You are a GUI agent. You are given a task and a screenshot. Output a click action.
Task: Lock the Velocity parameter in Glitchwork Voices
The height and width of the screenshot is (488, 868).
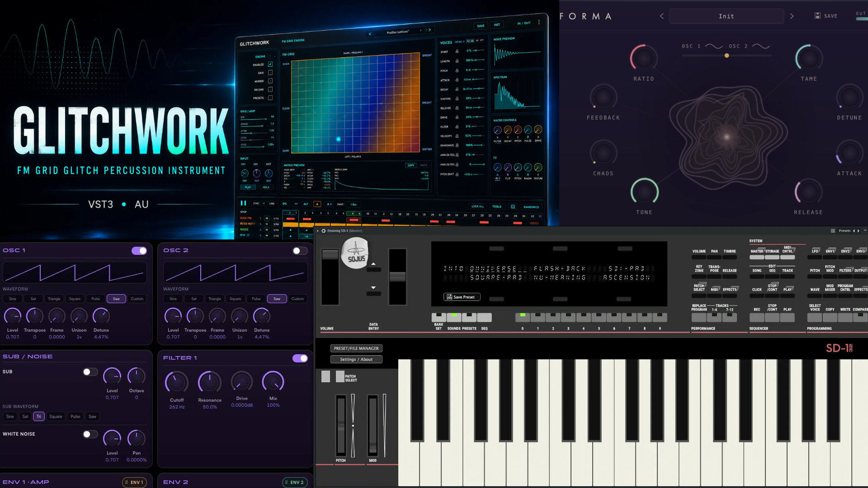click(457, 136)
